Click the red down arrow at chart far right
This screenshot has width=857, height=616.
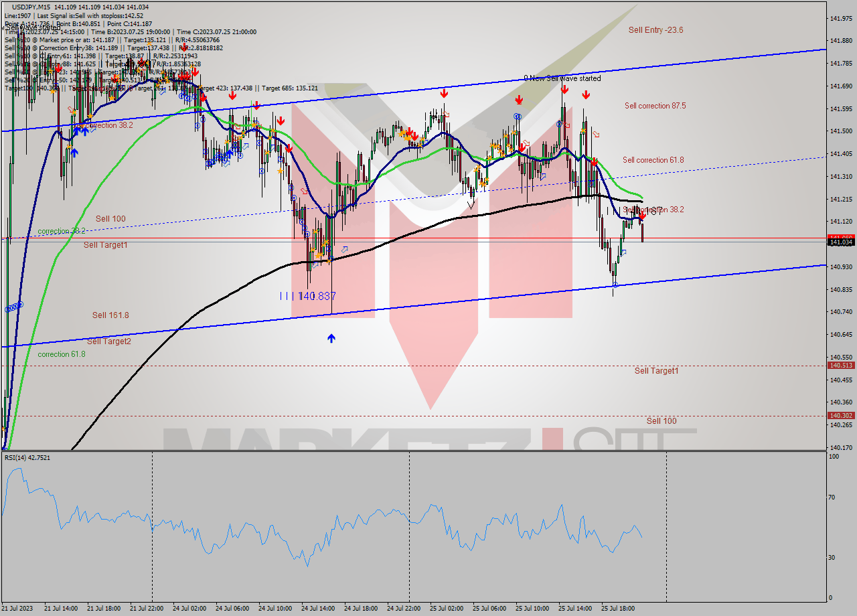click(642, 215)
